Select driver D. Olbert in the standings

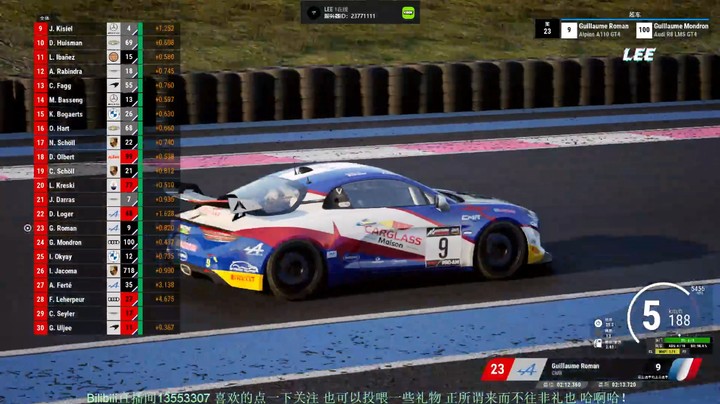click(x=62, y=157)
